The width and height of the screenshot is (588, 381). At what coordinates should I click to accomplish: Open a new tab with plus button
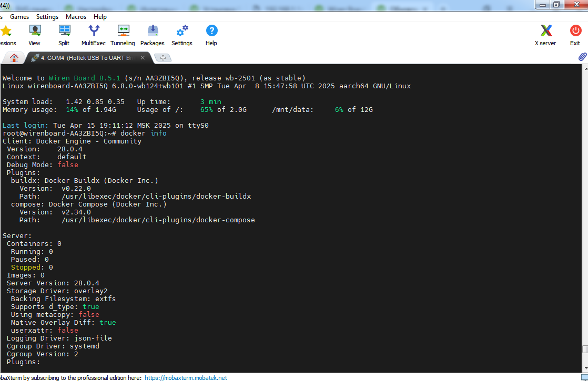click(163, 58)
